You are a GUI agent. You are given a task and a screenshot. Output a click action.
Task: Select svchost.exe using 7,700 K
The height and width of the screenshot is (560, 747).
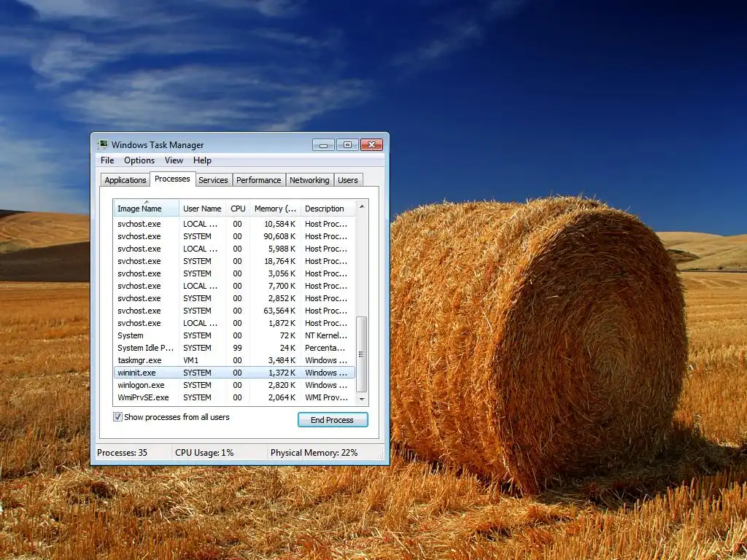click(234, 286)
